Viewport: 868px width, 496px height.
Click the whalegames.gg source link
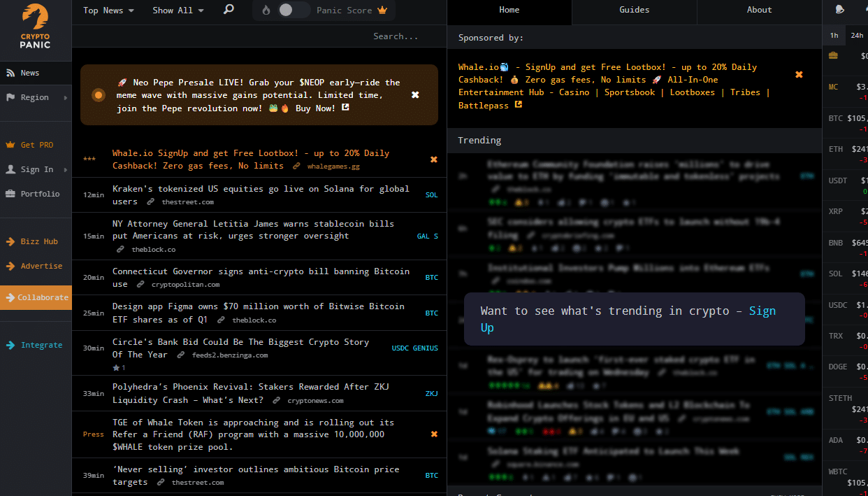click(335, 166)
